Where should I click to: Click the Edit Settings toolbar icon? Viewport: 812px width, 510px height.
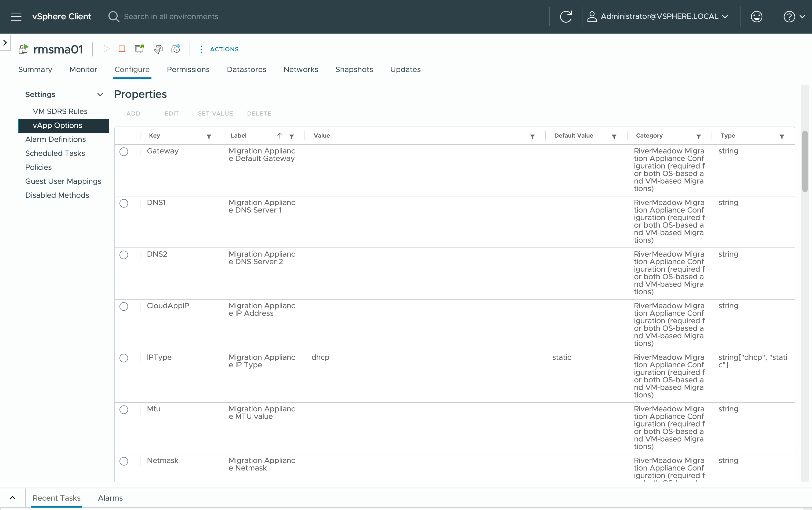click(x=158, y=49)
